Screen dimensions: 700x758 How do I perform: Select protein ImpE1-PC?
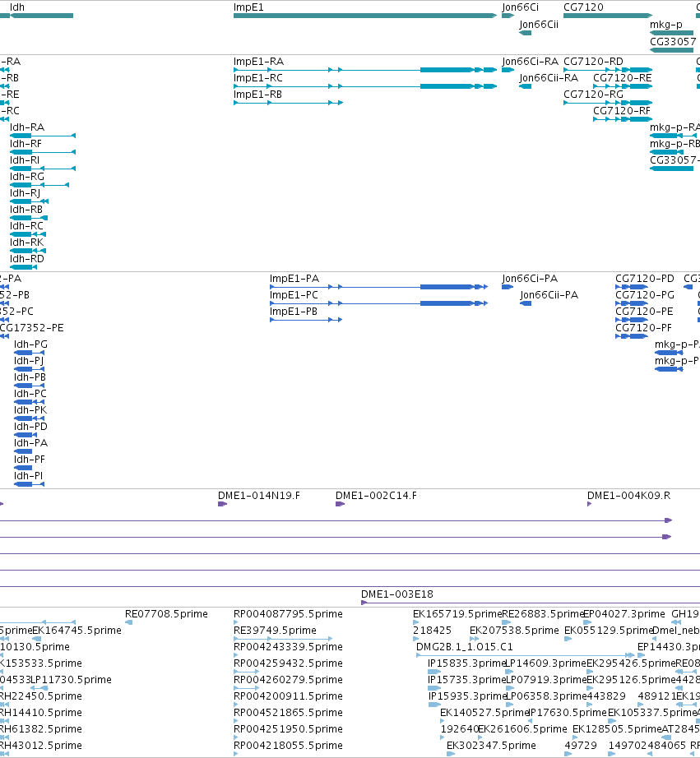pyautogui.click(x=378, y=303)
